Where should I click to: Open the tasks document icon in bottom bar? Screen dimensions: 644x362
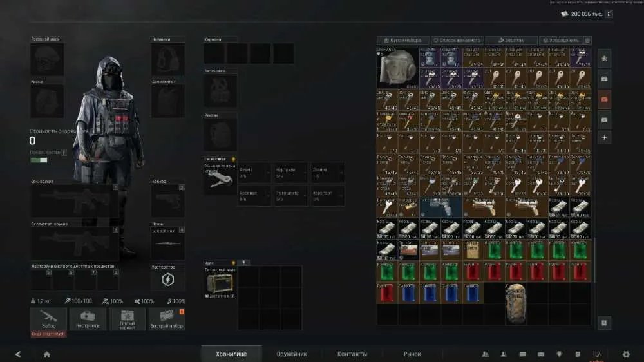(578, 354)
